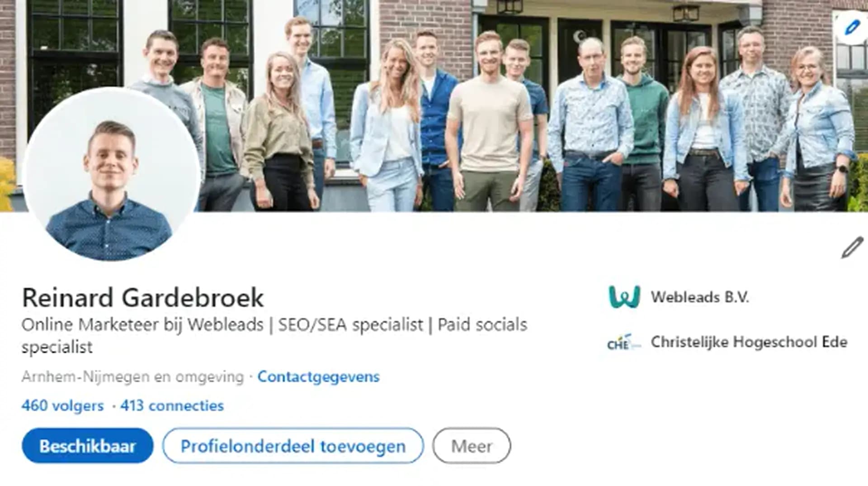Click the Webleads B.V. company logo
Viewport: 868px width, 486px height.
pyautogui.click(x=624, y=297)
